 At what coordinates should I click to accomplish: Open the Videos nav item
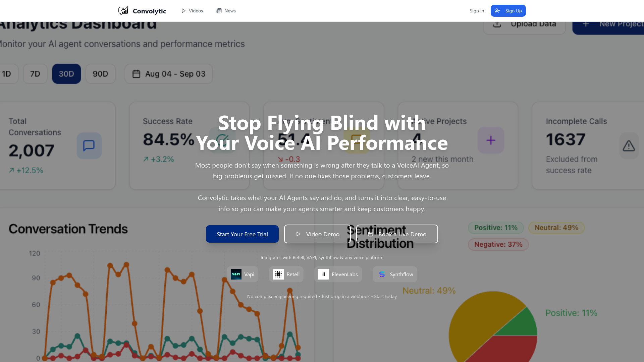click(192, 11)
